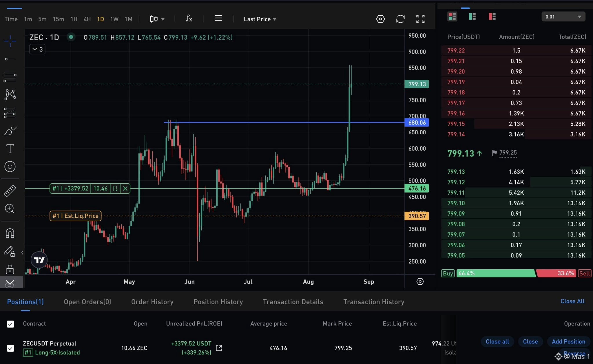The image size is (593, 364).
Task: Open the Last Price dropdown
Action: click(260, 19)
